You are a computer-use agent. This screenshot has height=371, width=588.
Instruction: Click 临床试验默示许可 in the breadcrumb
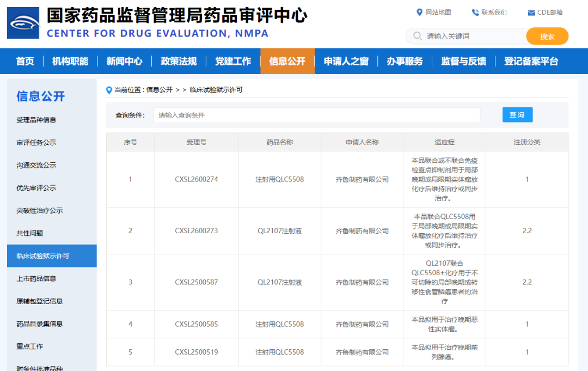216,90
